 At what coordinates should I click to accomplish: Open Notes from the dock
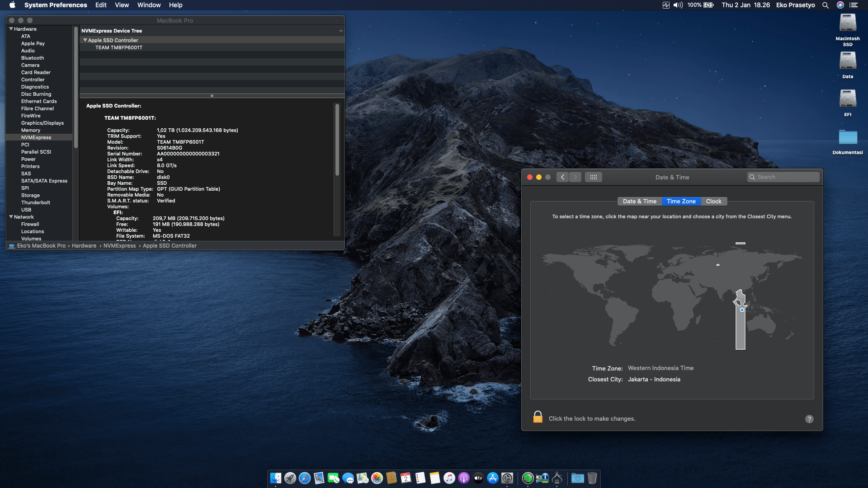pos(435,478)
